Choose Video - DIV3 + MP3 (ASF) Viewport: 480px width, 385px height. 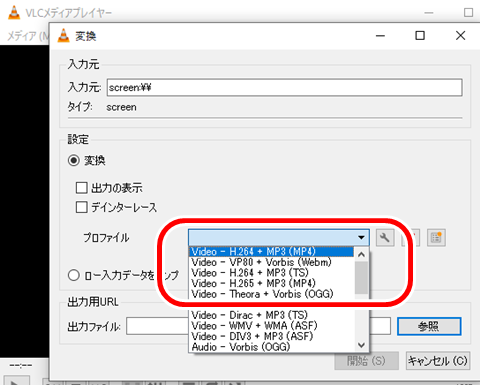[271, 336]
